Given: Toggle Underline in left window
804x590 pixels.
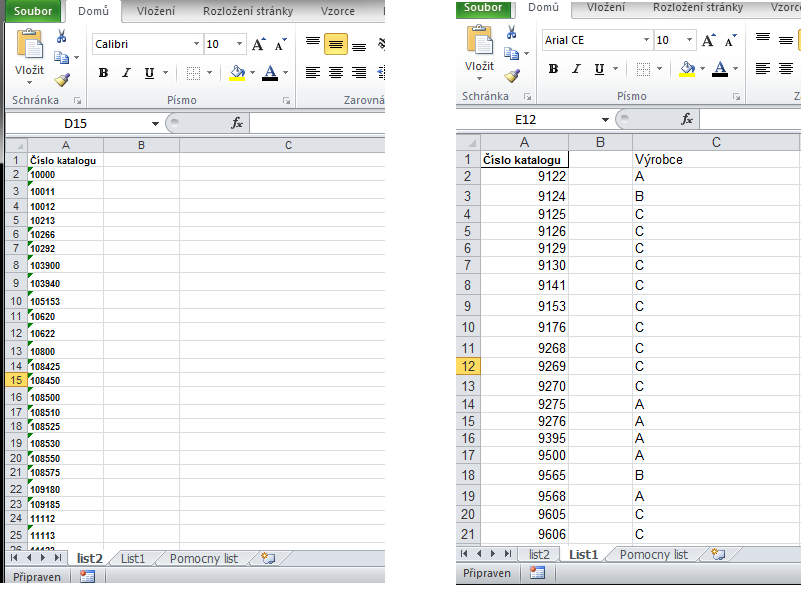Looking at the screenshot, I should coord(149,73).
